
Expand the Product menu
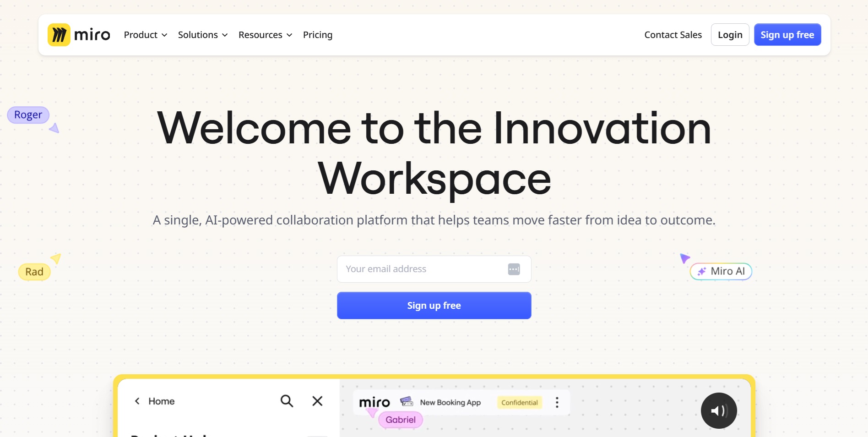pyautogui.click(x=146, y=35)
